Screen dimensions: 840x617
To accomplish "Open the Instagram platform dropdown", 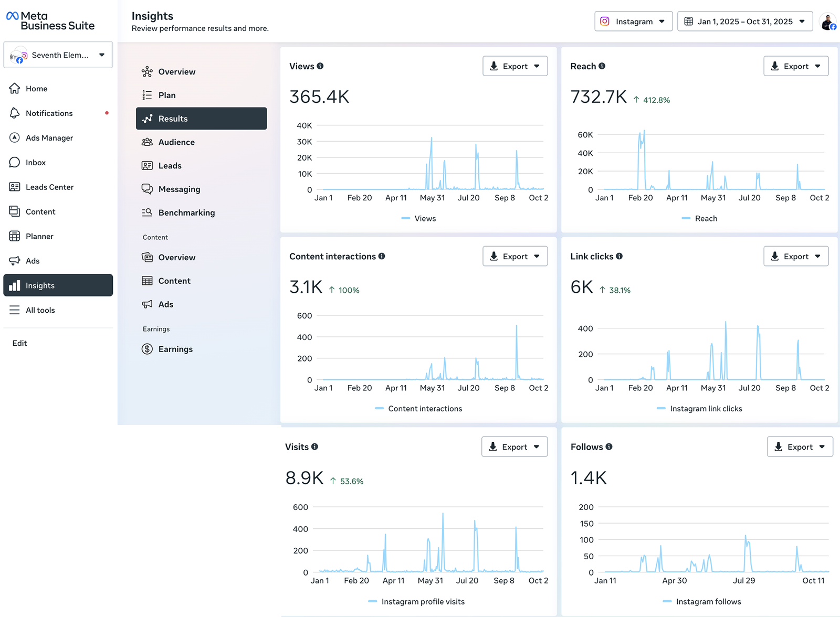I will [633, 22].
